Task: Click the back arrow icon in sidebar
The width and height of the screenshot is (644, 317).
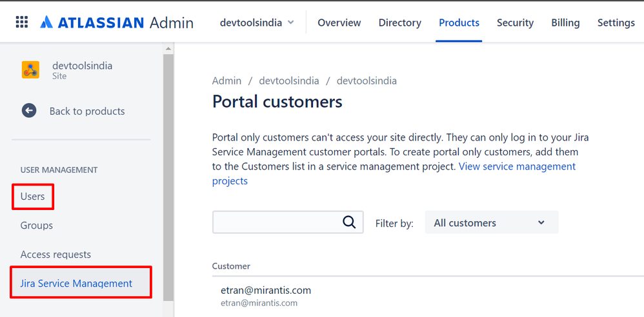Action: [29, 111]
